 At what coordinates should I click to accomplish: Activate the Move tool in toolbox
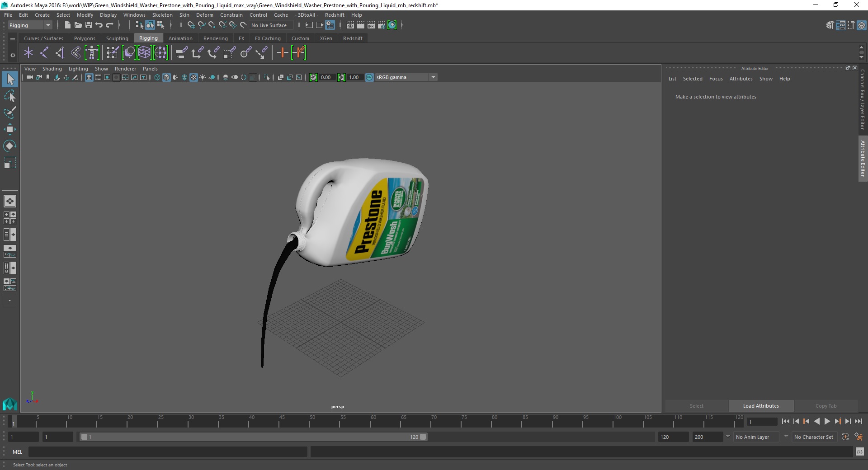tap(10, 129)
